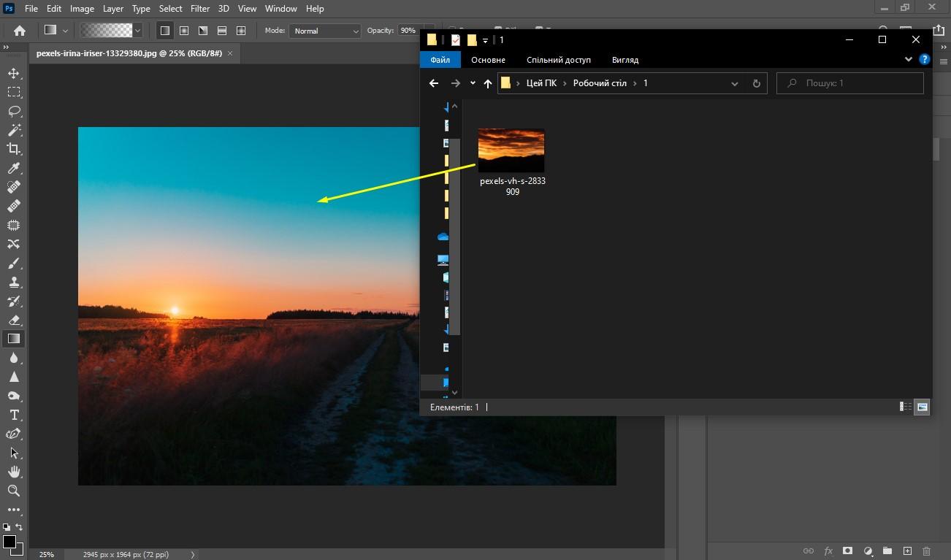This screenshot has height=560, width=951.
Task: Select the History Brush tool
Action: pos(14,301)
